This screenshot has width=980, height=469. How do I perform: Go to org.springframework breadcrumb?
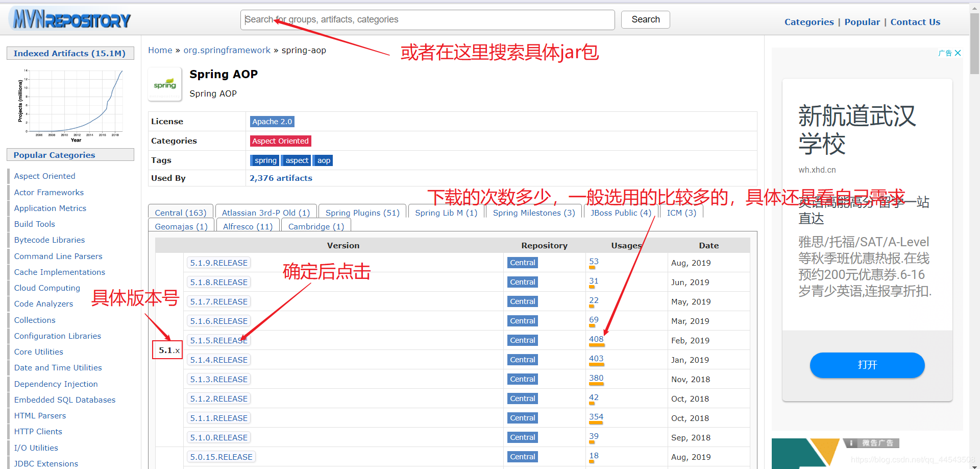point(227,50)
